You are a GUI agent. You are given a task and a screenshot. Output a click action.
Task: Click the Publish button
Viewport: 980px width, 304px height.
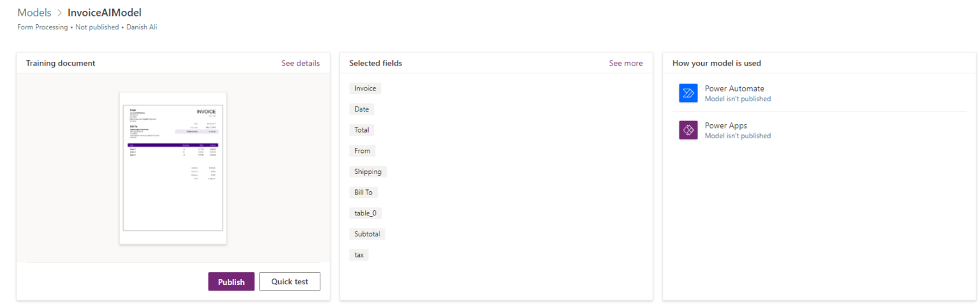(231, 282)
